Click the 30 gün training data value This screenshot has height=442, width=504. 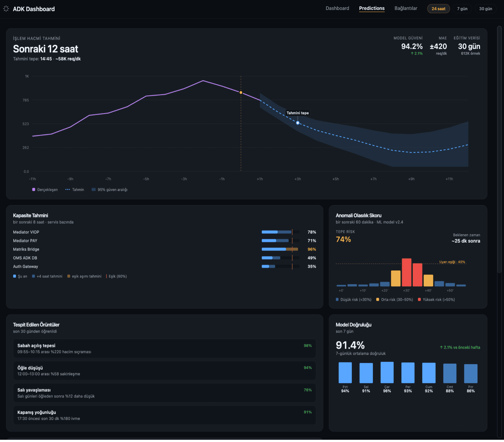point(469,46)
